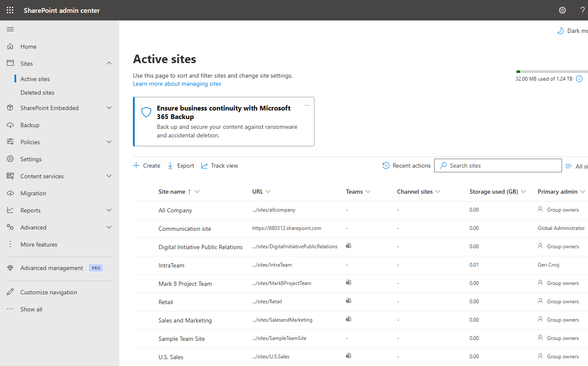
Task: Expand the Policies navigation group
Action: 109,142
